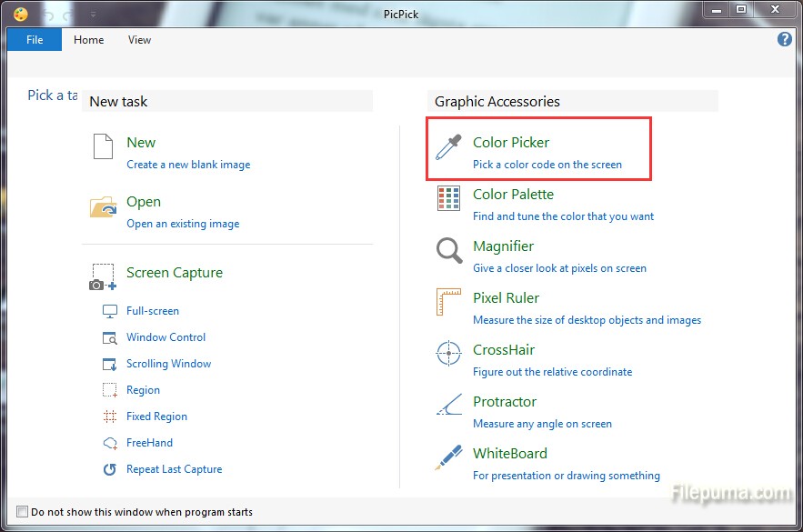Screen dimensions: 803x532
Task: Enable 'Do not show this window' checkbox
Action: (x=23, y=512)
